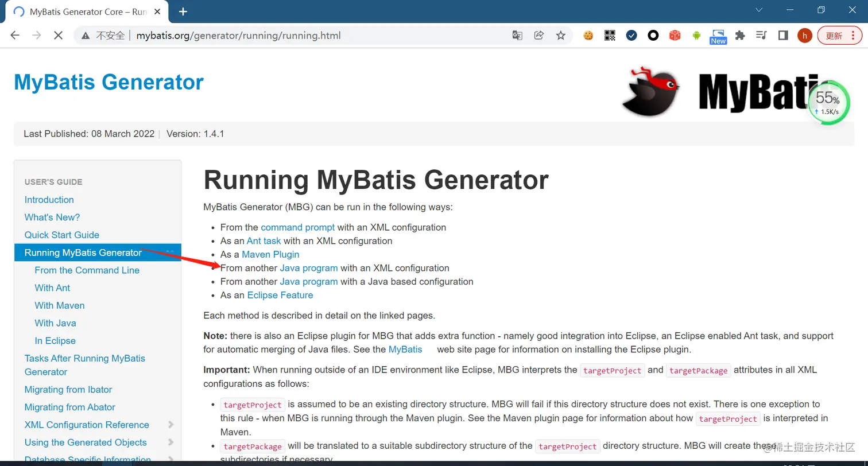Open the media control playlist icon
868x466 pixels.
(x=762, y=36)
